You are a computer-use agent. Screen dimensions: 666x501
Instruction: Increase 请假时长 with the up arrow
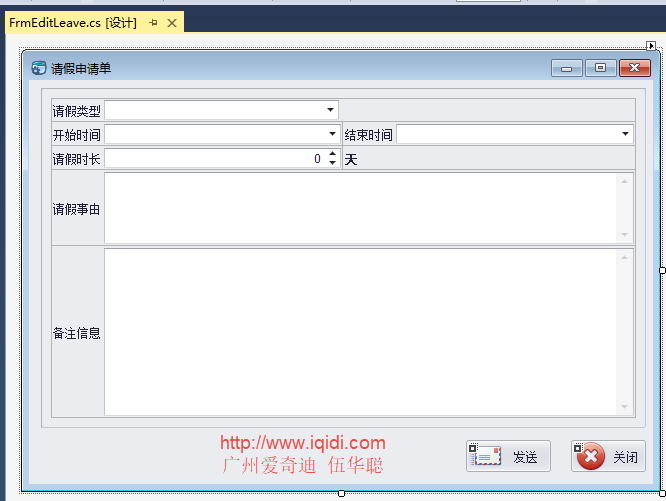coord(333,154)
